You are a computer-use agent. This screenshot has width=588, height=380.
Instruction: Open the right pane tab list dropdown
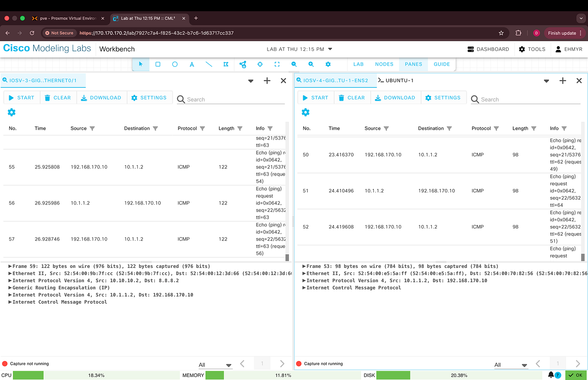click(x=546, y=81)
